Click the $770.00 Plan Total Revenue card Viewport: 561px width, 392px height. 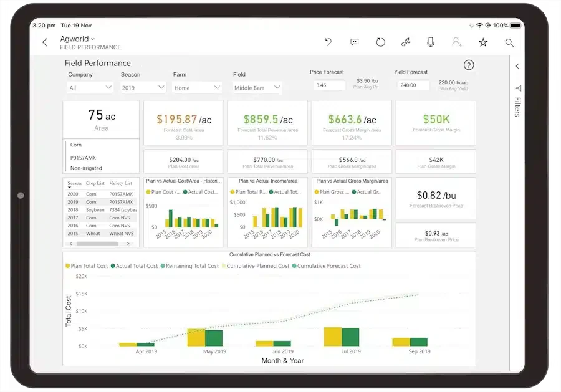coord(267,162)
